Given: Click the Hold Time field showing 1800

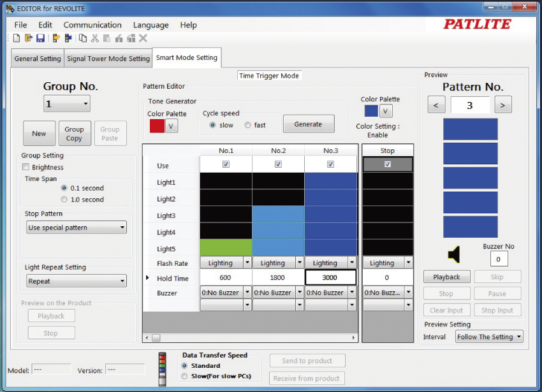Looking at the screenshot, I should point(278,277).
